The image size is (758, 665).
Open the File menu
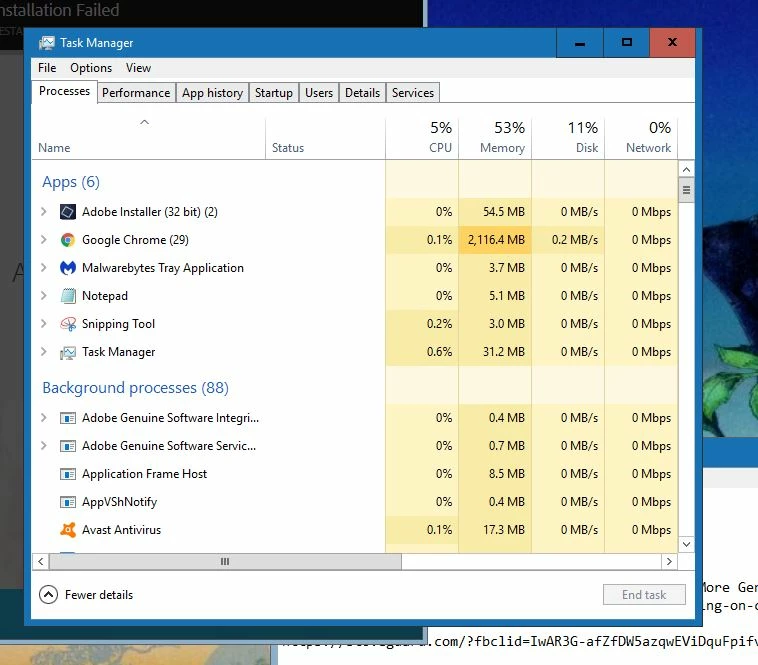click(x=47, y=68)
